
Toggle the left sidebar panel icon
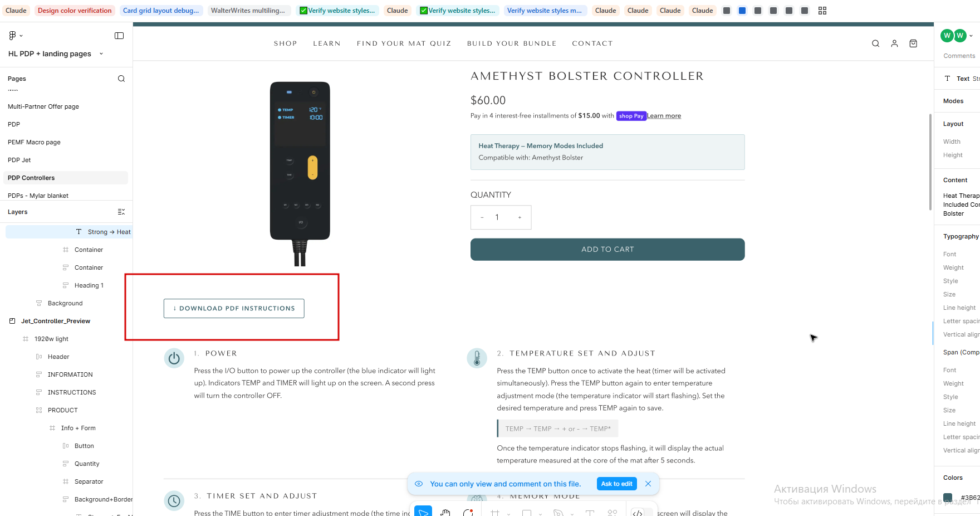tap(119, 36)
